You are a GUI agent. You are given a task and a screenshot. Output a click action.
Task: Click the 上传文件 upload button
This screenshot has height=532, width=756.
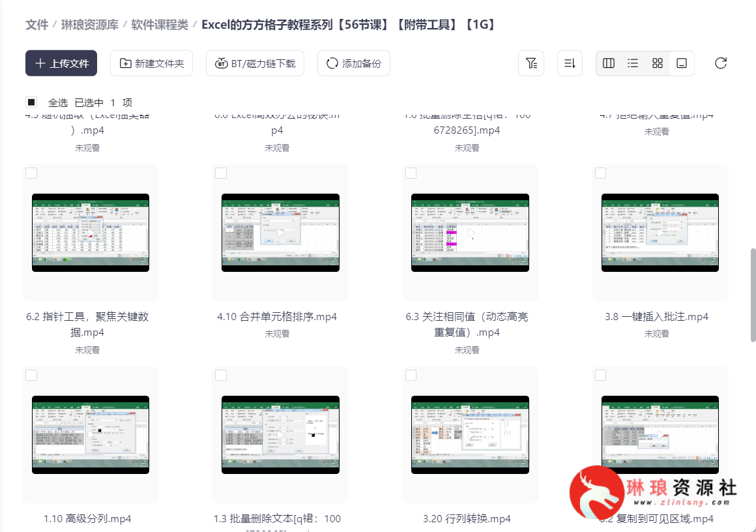[61, 63]
